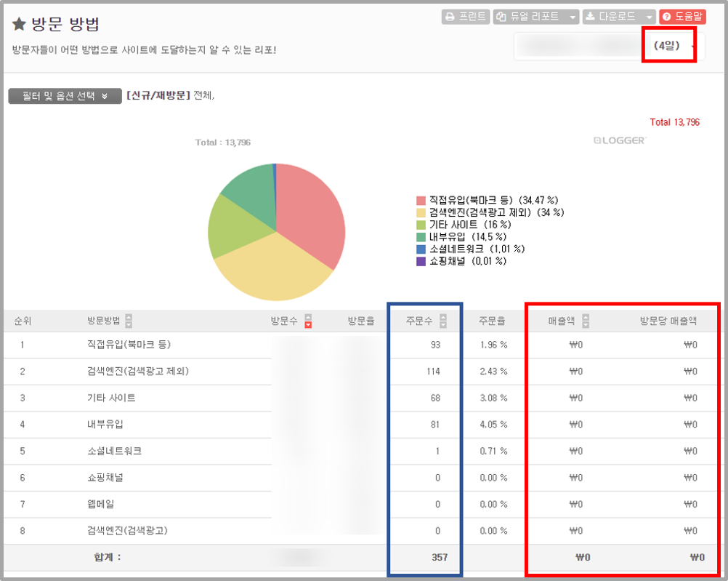This screenshot has height=581, width=728.
Task: Click the dual-pages icon on 듀얼 리포트
Action: click(500, 17)
